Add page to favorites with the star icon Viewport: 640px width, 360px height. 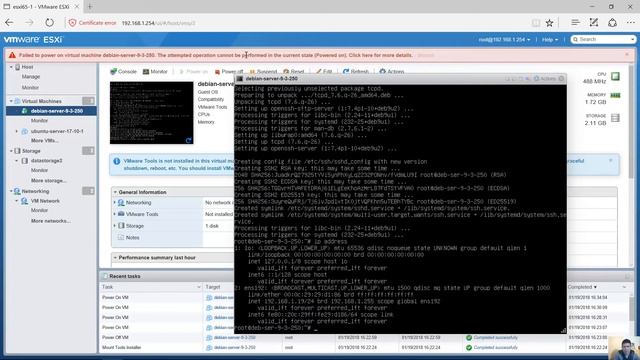pos(549,23)
